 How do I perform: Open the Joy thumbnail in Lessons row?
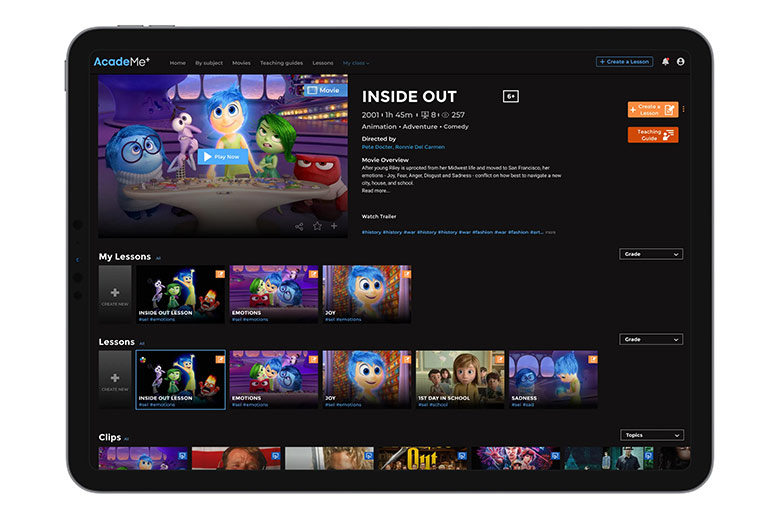coord(367,380)
